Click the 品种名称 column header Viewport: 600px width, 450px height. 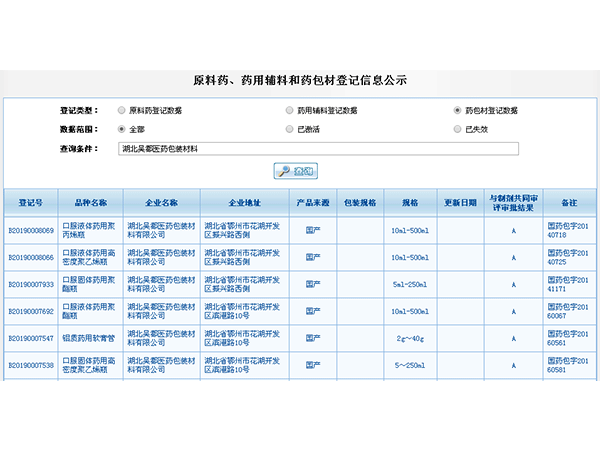(x=91, y=202)
